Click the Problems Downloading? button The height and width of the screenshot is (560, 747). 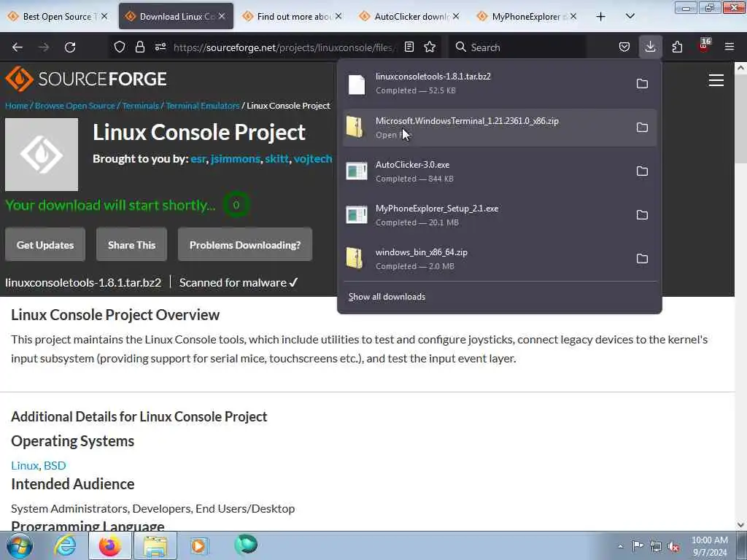245,245
